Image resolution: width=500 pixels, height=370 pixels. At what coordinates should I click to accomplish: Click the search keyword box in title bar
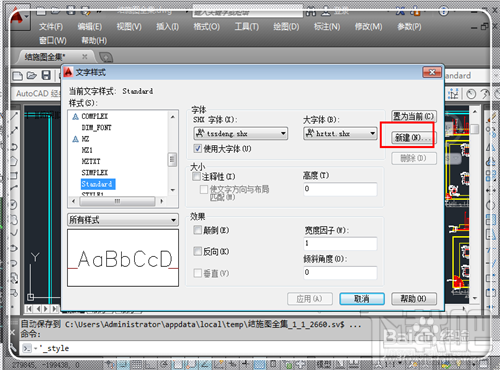click(247, 12)
